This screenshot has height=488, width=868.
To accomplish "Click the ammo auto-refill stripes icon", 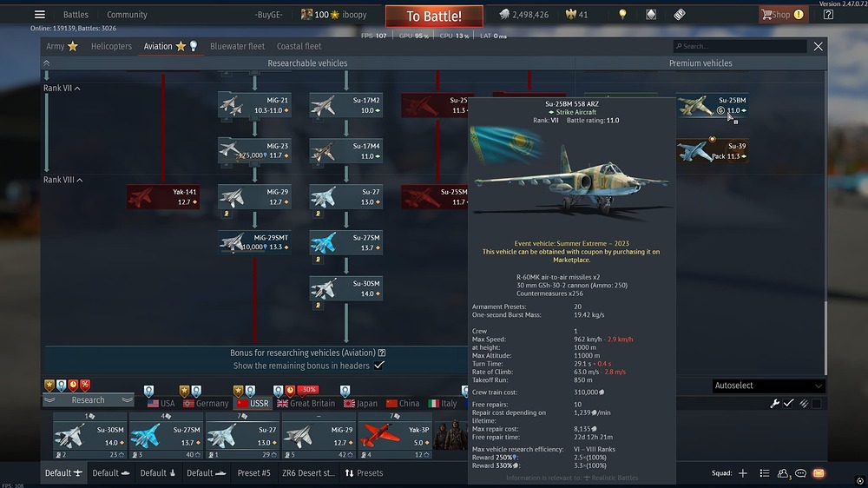I will point(804,404).
